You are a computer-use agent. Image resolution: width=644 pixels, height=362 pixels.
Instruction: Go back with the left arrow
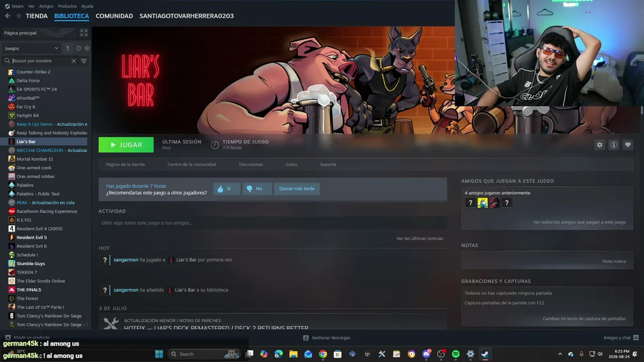pyautogui.click(x=8, y=16)
